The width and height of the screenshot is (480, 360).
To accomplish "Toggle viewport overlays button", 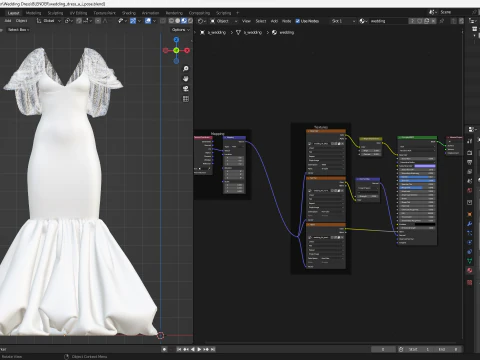I will click(148, 21).
